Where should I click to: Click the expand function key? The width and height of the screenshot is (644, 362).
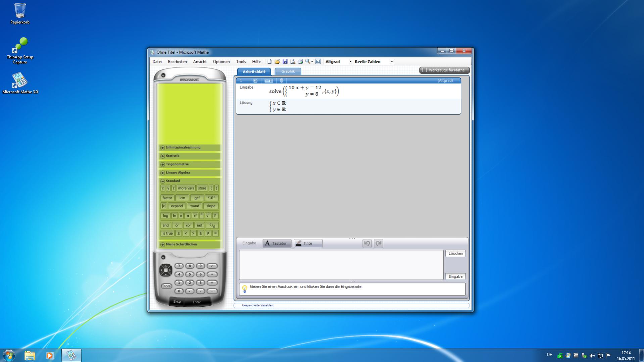177,206
